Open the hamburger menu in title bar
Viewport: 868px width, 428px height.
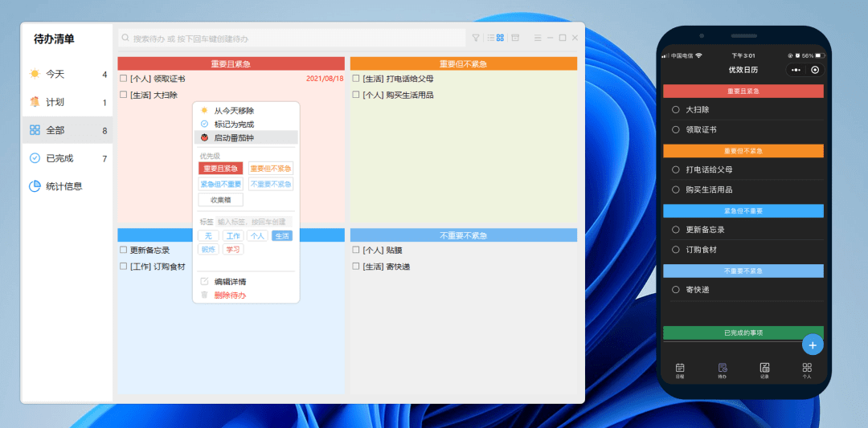(x=536, y=38)
